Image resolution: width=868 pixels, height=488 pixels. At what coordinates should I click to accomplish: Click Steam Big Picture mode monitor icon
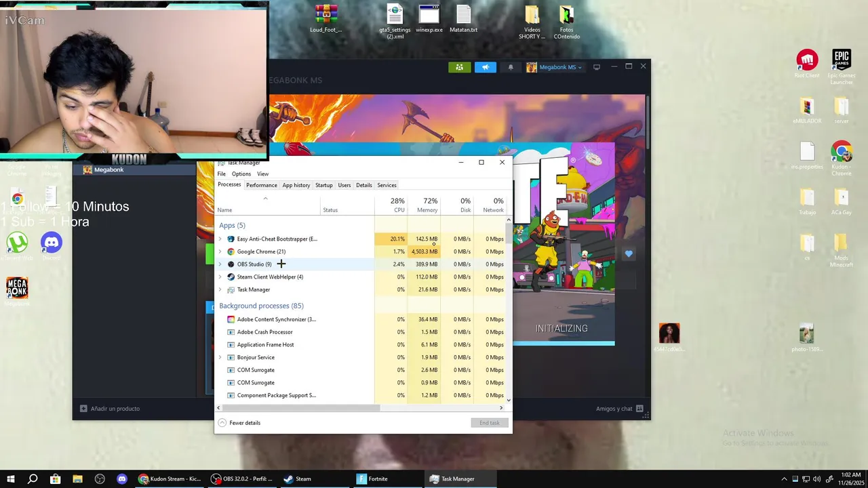[x=597, y=67]
